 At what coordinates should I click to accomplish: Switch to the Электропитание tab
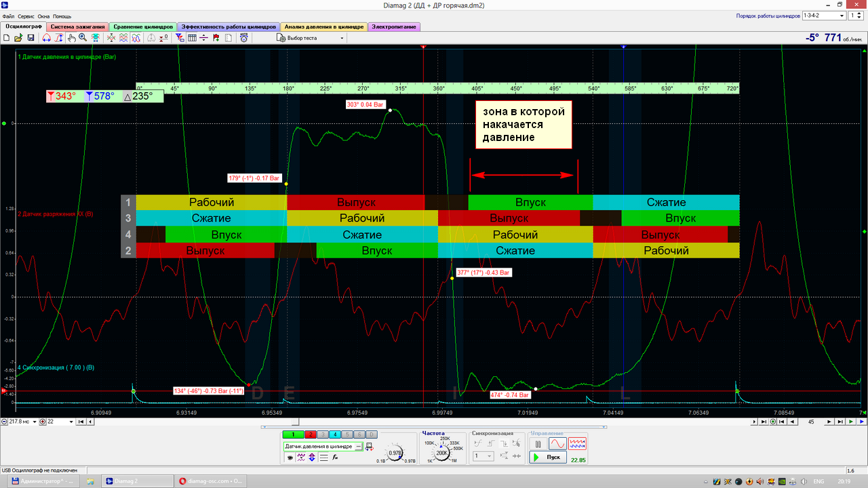(x=395, y=27)
